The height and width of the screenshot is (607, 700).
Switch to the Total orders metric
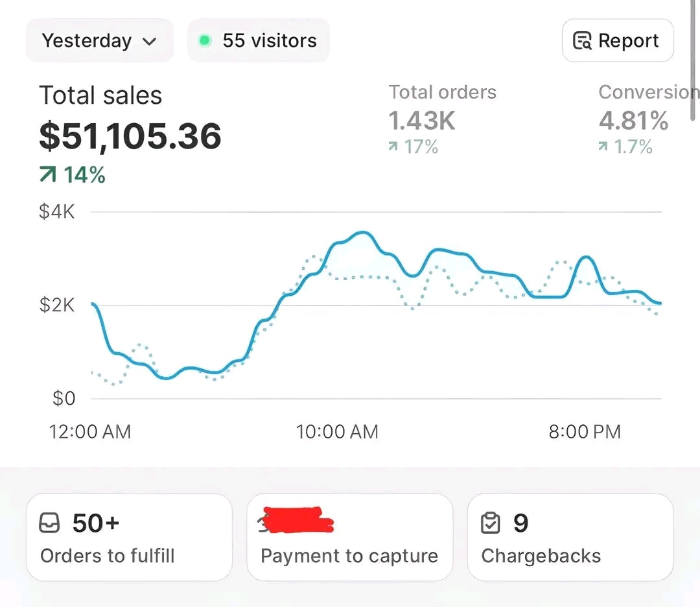(x=442, y=93)
